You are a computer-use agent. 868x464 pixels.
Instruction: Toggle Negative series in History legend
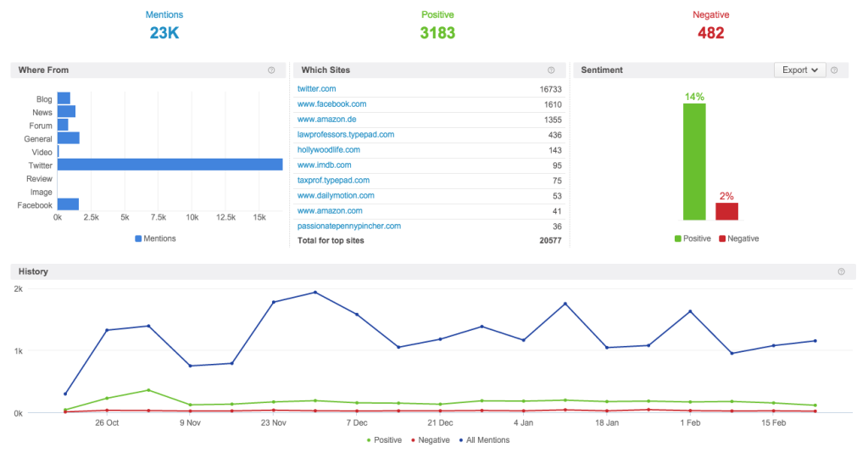point(430,440)
